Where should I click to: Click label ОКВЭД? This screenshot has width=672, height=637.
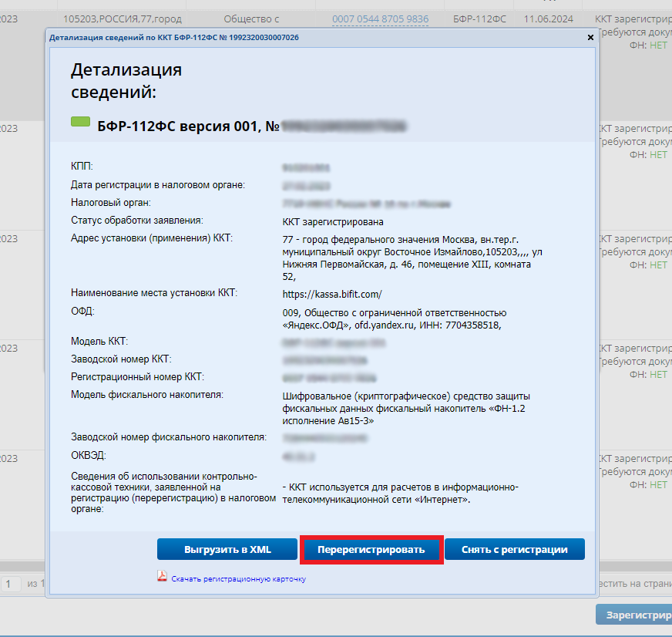coord(89,455)
